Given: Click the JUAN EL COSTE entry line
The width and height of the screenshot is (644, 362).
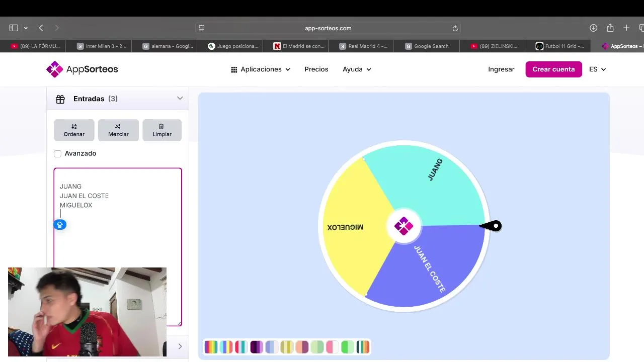Looking at the screenshot, I should pyautogui.click(x=84, y=196).
